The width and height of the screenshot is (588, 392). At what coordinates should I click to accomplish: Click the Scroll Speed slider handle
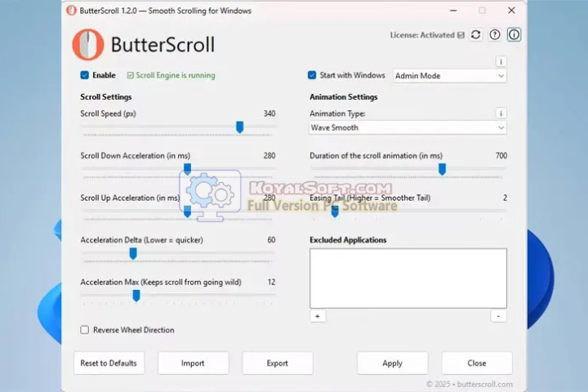(x=239, y=127)
